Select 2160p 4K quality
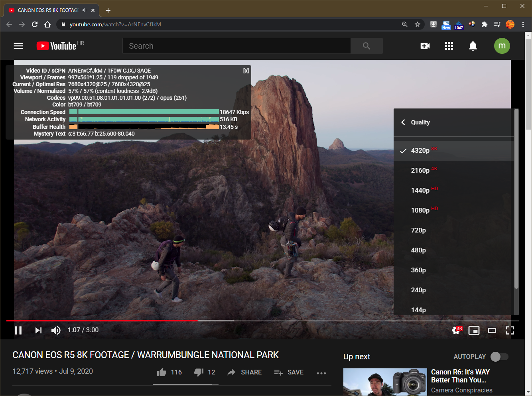Screen dimensions: 532x396 pos(453,170)
